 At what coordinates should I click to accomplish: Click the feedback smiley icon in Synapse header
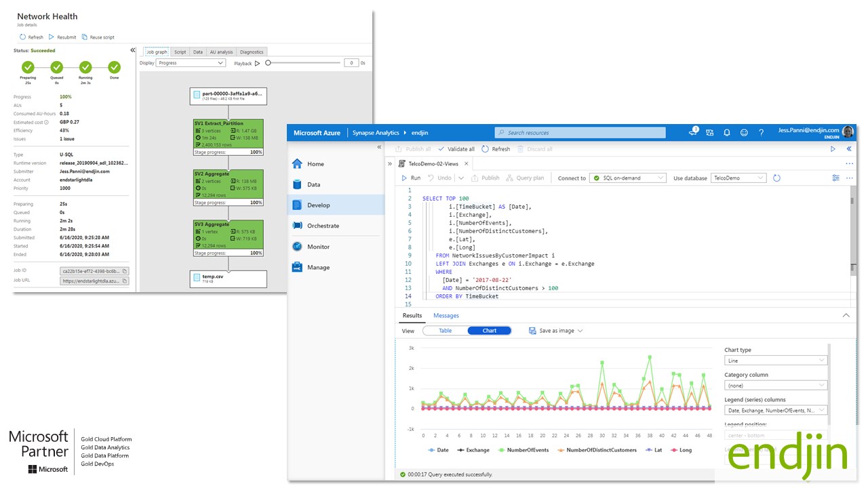pos(744,133)
